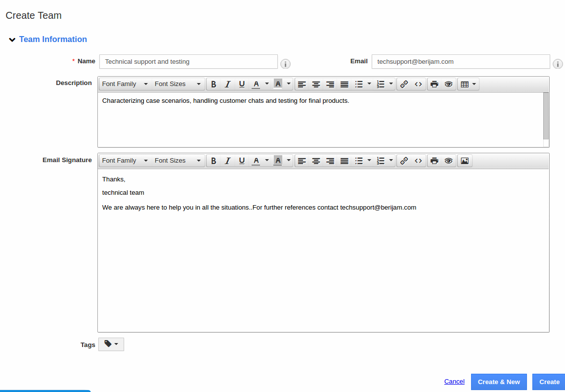Insert link in the Description editor
The width and height of the screenshot is (565, 392).
404,85
